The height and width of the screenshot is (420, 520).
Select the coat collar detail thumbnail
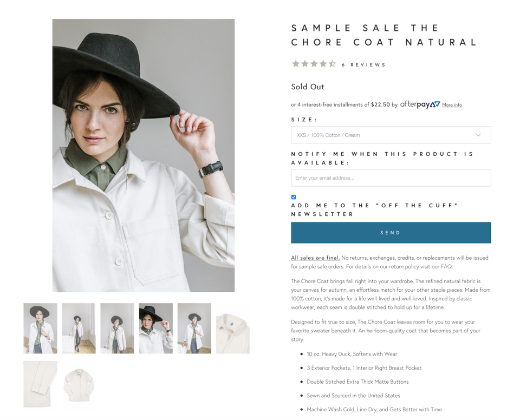[233, 328]
